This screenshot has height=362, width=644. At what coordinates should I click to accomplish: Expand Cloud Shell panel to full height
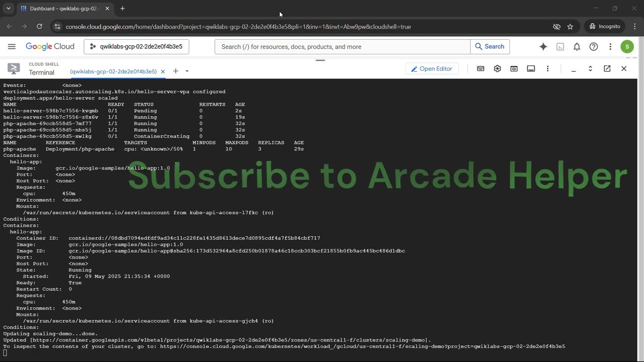tap(590, 69)
